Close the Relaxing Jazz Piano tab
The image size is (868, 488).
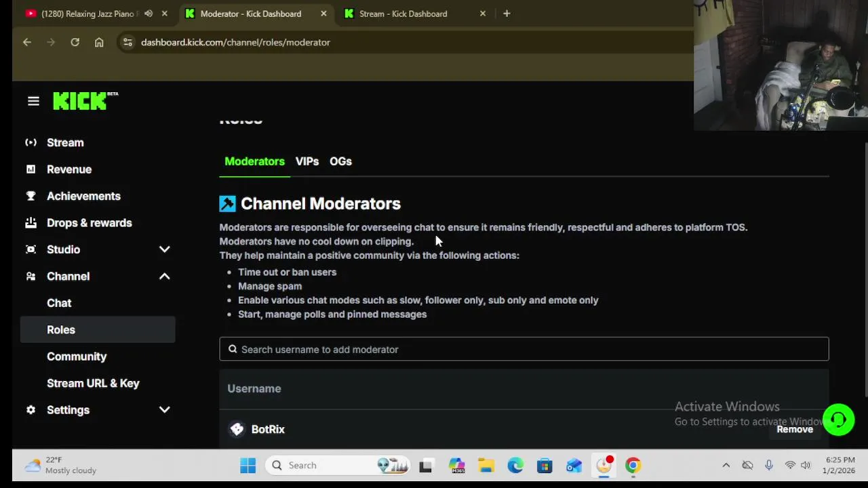164,14
